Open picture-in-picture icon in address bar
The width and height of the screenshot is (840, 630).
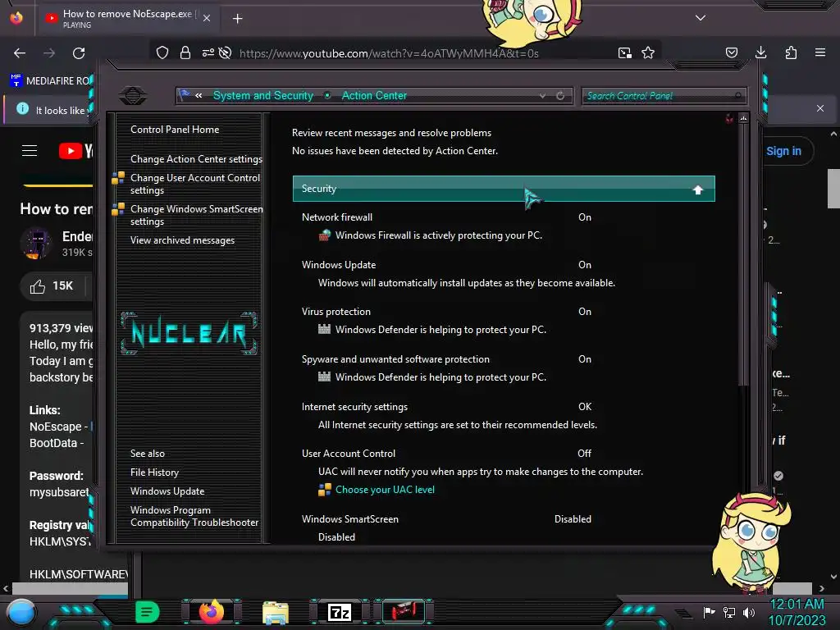click(x=624, y=52)
